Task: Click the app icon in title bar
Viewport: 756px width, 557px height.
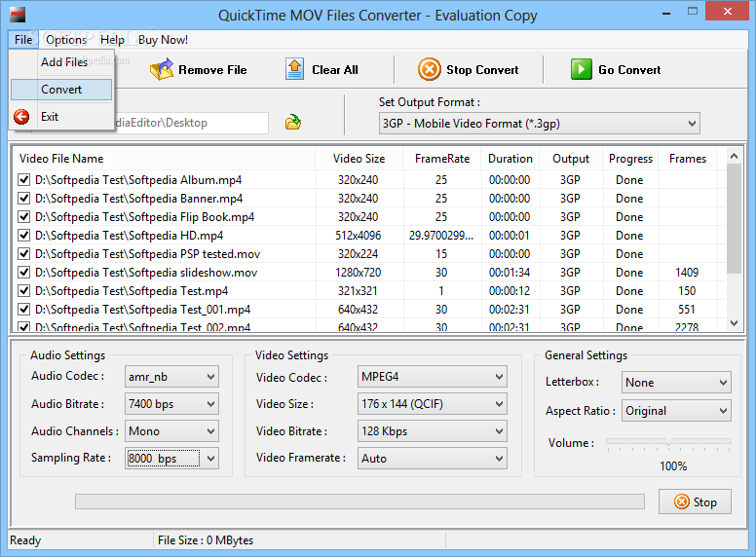Action: pyautogui.click(x=18, y=15)
